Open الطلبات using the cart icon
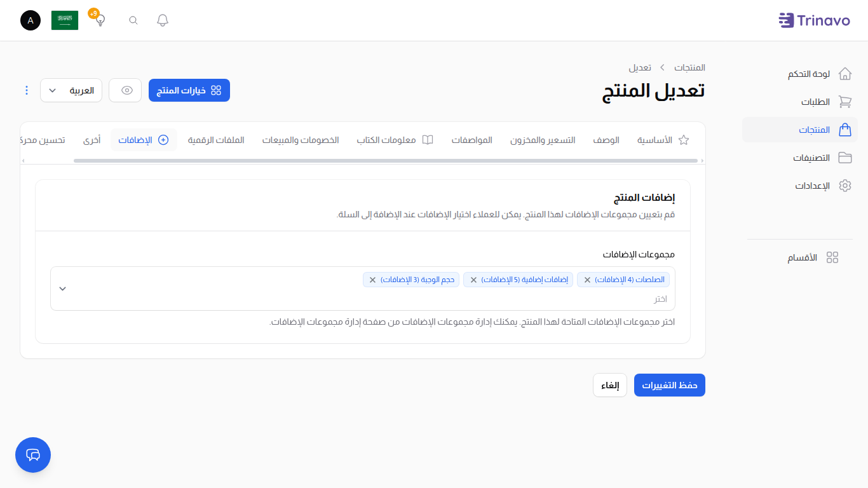The image size is (868, 488). pos(845,102)
